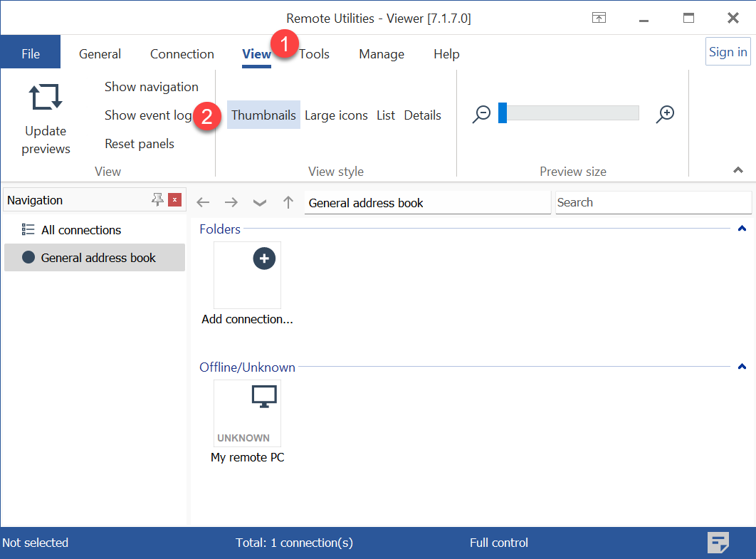This screenshot has height=559, width=756.
Task: Click the ribbon display options icon
Action: (x=599, y=19)
